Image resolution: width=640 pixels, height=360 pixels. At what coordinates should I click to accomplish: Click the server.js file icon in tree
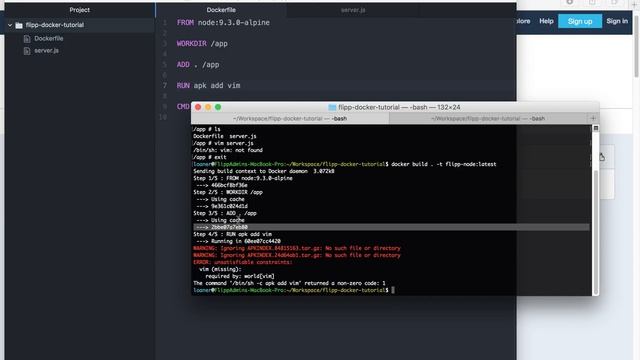[x=27, y=51]
